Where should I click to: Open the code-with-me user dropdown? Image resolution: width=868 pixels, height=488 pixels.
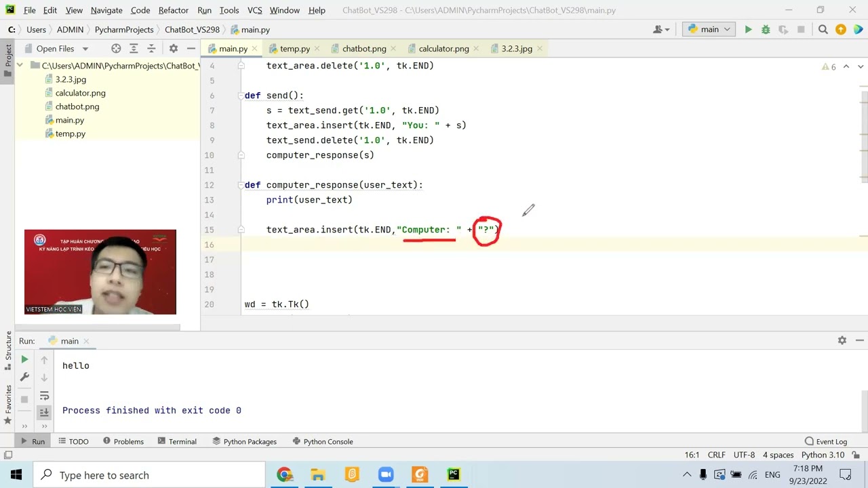pyautogui.click(x=661, y=30)
